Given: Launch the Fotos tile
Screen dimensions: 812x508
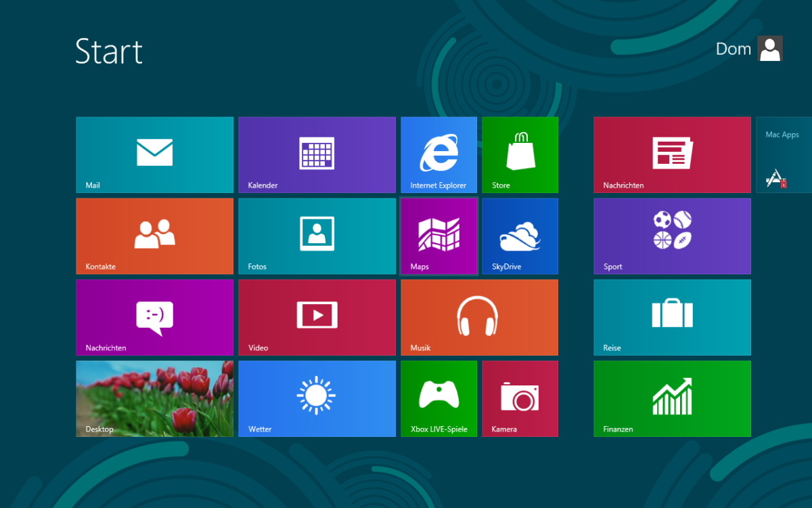Looking at the screenshot, I should coord(317,236).
